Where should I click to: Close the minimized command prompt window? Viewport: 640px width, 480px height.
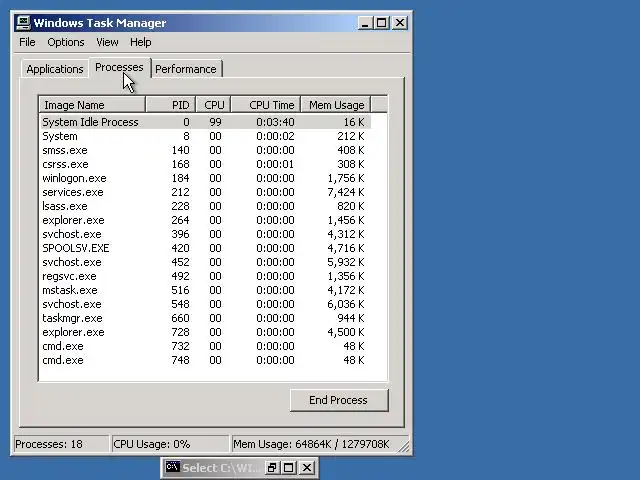307,467
